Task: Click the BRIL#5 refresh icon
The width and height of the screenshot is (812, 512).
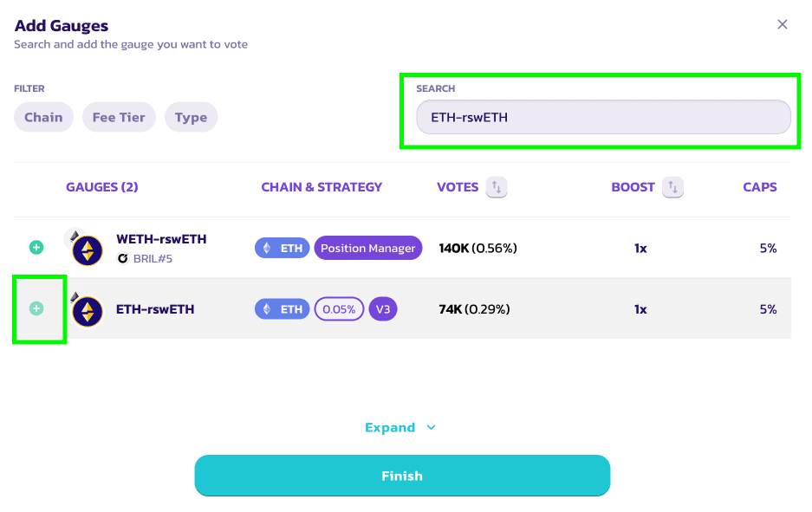Action: pos(122,258)
